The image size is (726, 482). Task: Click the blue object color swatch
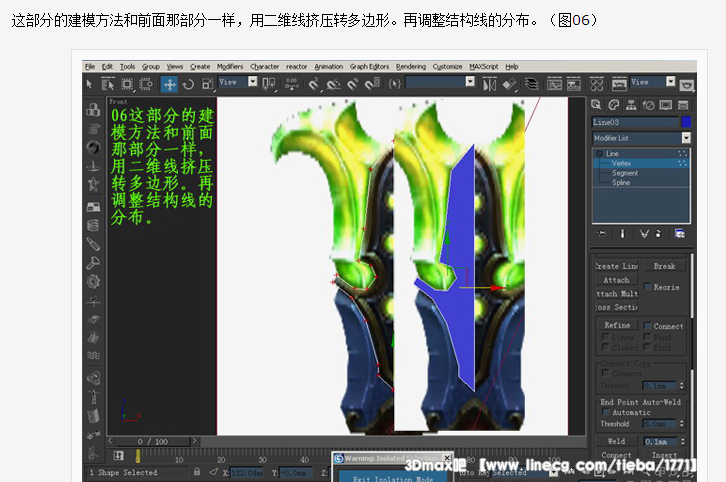(x=686, y=122)
